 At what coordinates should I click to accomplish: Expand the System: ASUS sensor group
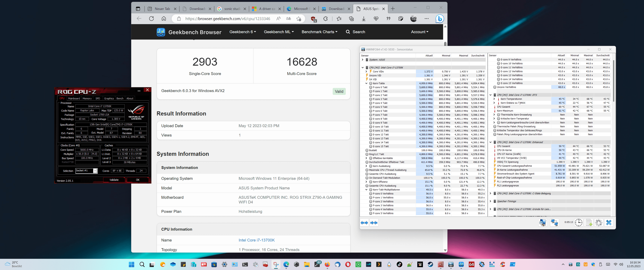tap(362, 60)
